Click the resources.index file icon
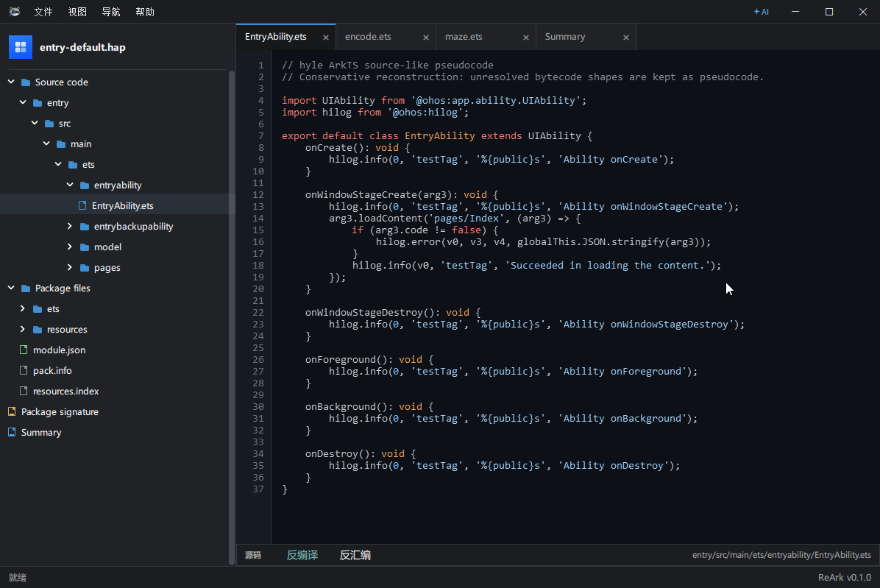The width and height of the screenshot is (880, 588). (24, 391)
